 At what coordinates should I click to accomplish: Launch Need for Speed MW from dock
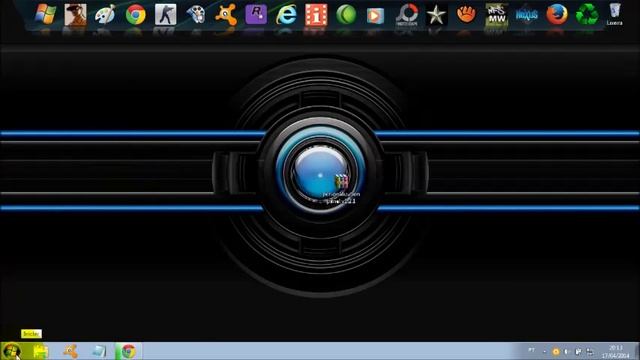tap(496, 15)
